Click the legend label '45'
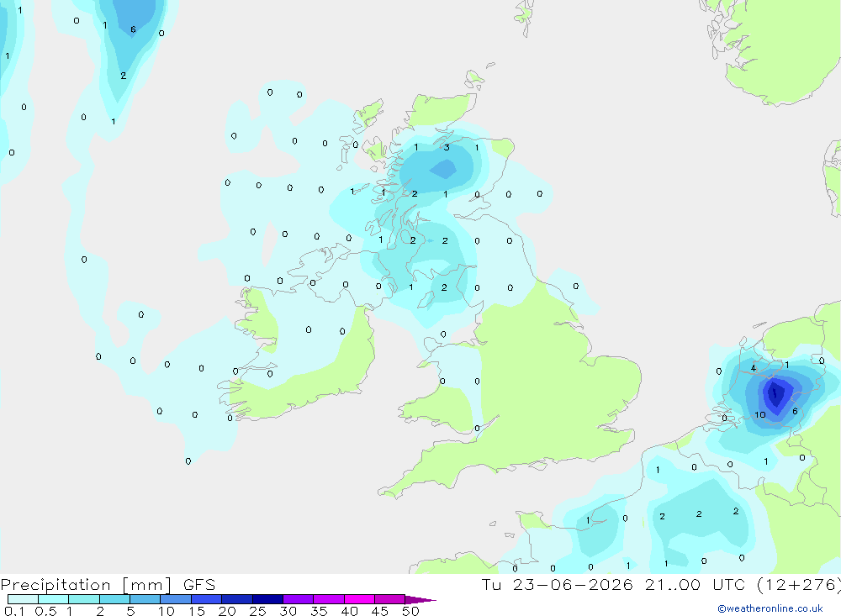The height and width of the screenshot is (616, 841). click(x=380, y=611)
